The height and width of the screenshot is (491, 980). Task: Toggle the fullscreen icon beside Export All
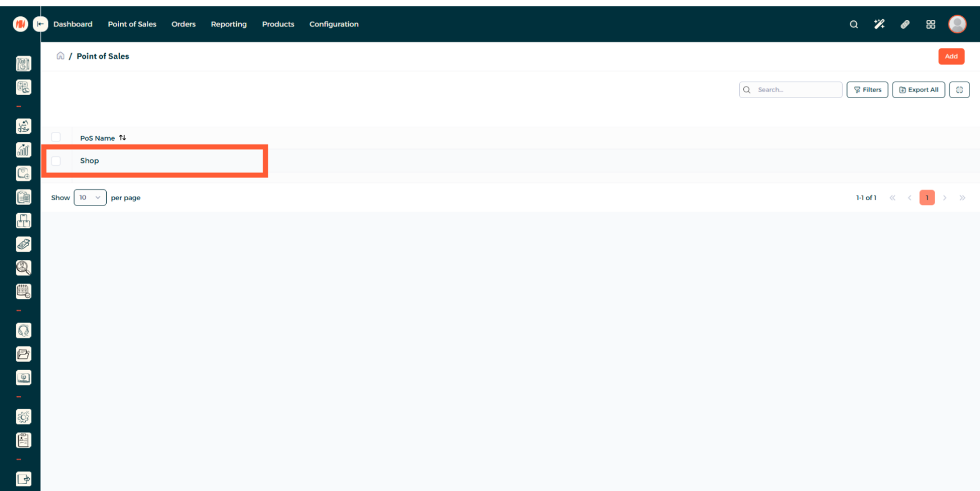[x=959, y=90]
